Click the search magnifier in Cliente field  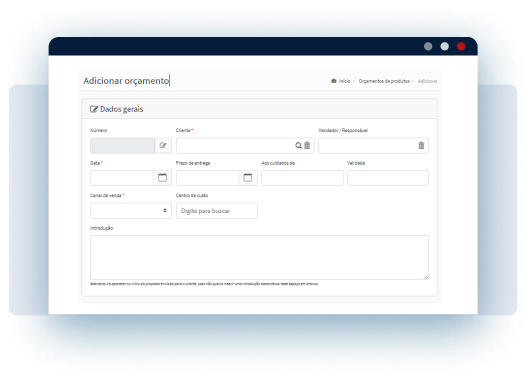point(298,145)
